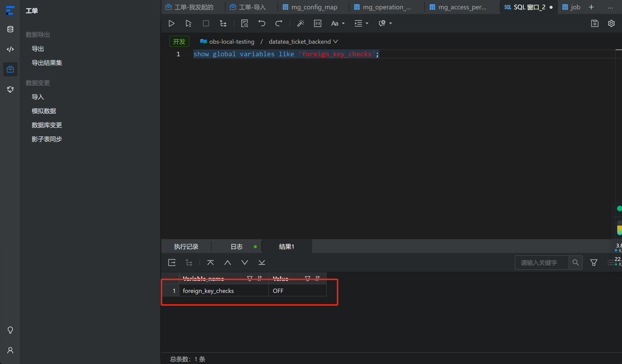Screen dimensions: 622x364
Task: Open the lightbulb tips icon
Action: [10, 330]
